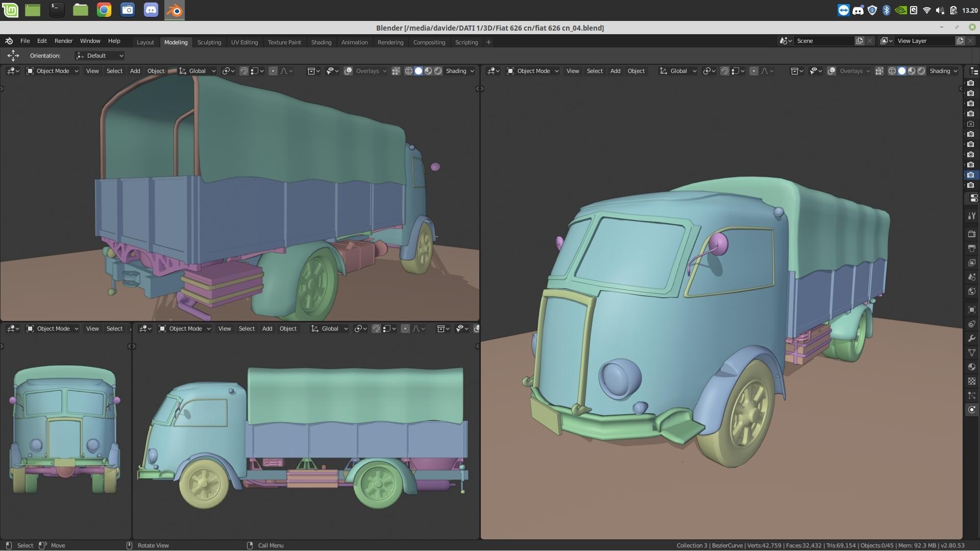980x551 pixels.
Task: Open editor type selector in top-left viewport
Action: point(13,71)
